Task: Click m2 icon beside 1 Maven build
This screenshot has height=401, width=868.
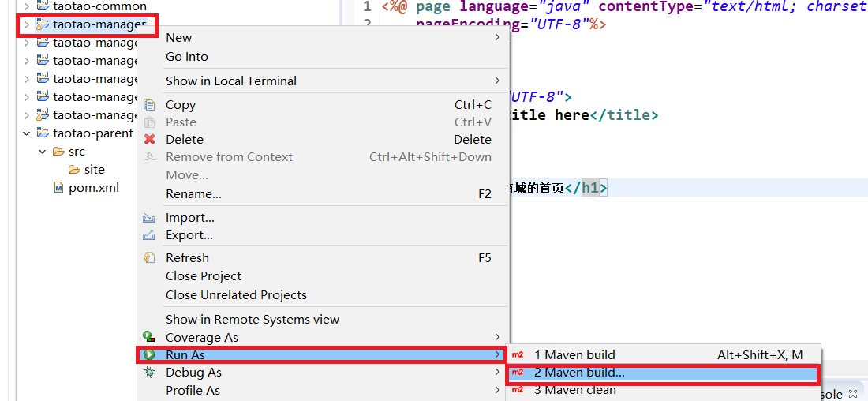Action: 518,355
